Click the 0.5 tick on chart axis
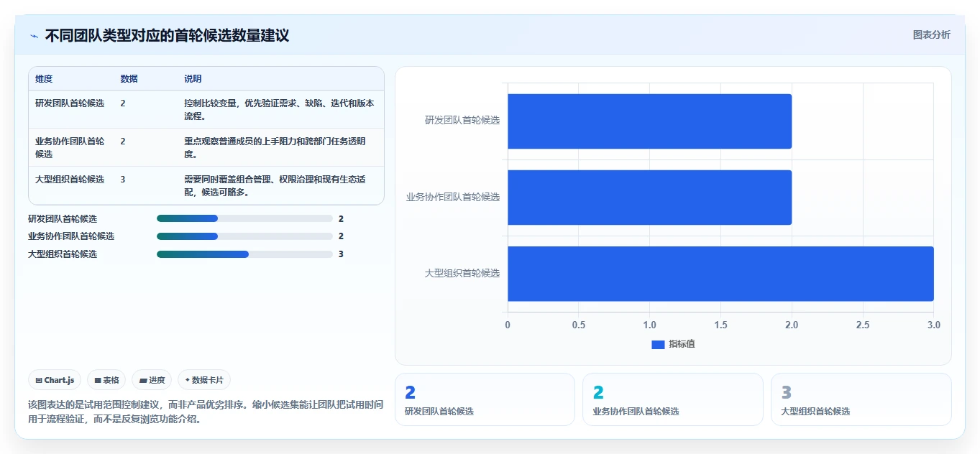This screenshot has height=454, width=980. pos(579,325)
